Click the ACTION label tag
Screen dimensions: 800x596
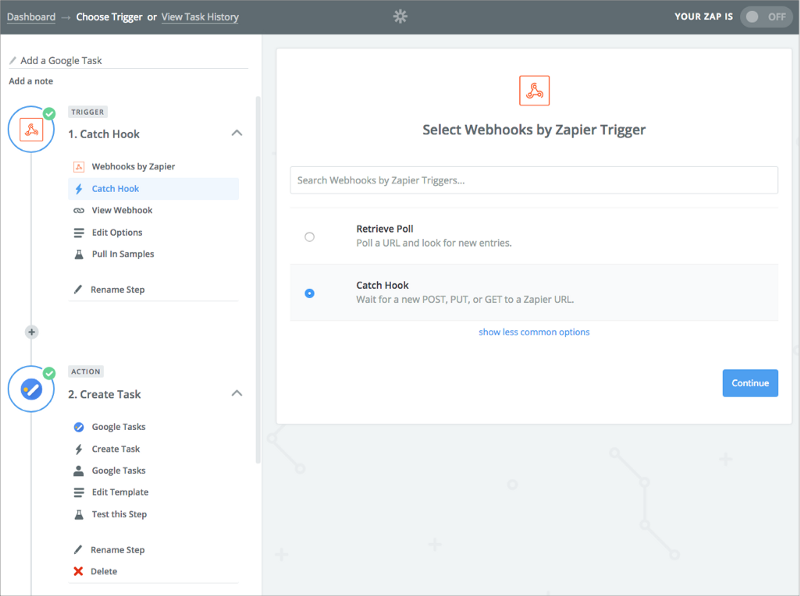(86, 371)
